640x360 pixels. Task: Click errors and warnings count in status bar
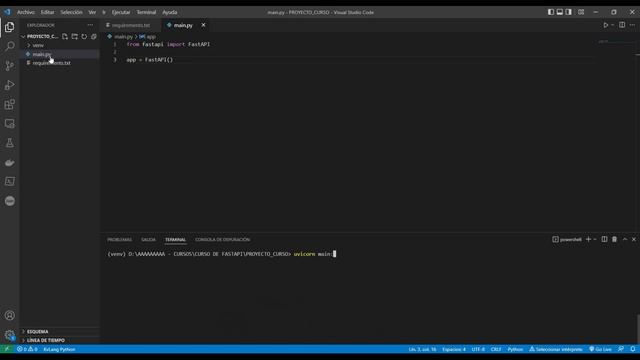click(x=27, y=349)
